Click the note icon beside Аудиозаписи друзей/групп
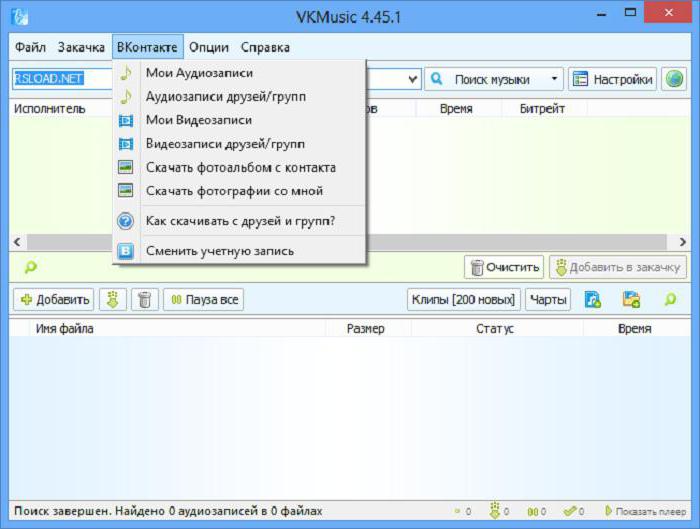 [126, 96]
